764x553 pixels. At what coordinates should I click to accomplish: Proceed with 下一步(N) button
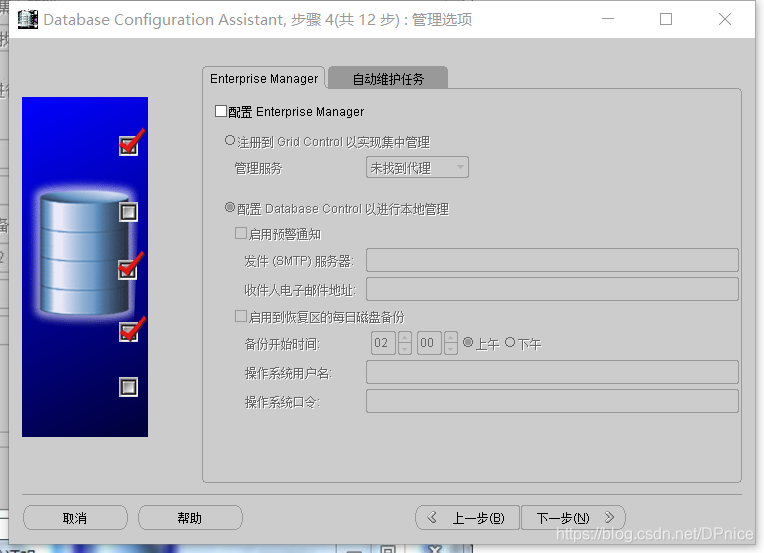[x=573, y=517]
